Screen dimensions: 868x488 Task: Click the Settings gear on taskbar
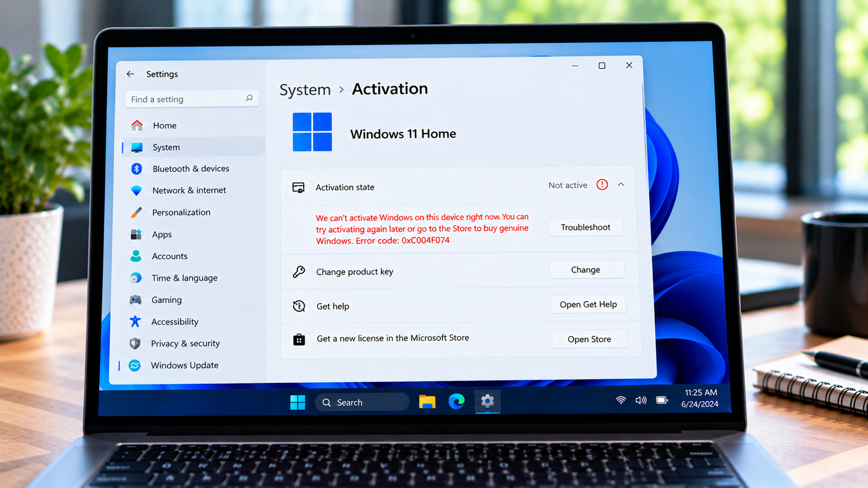488,401
